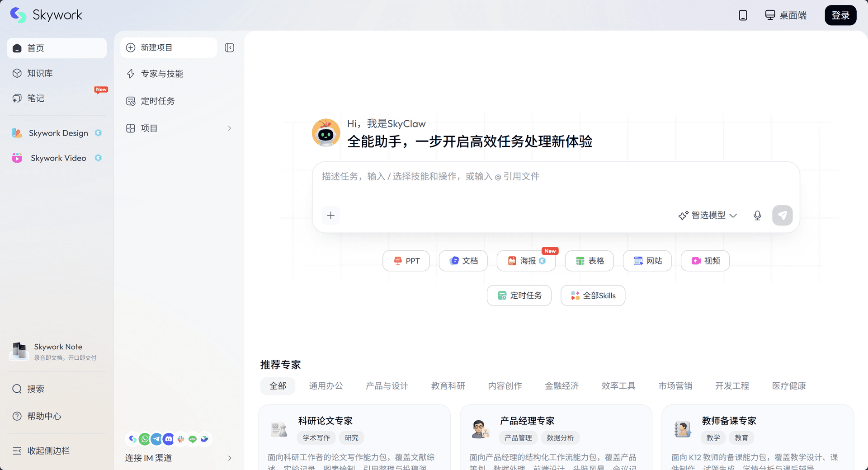Switch to 金融经济 tab

click(562, 386)
